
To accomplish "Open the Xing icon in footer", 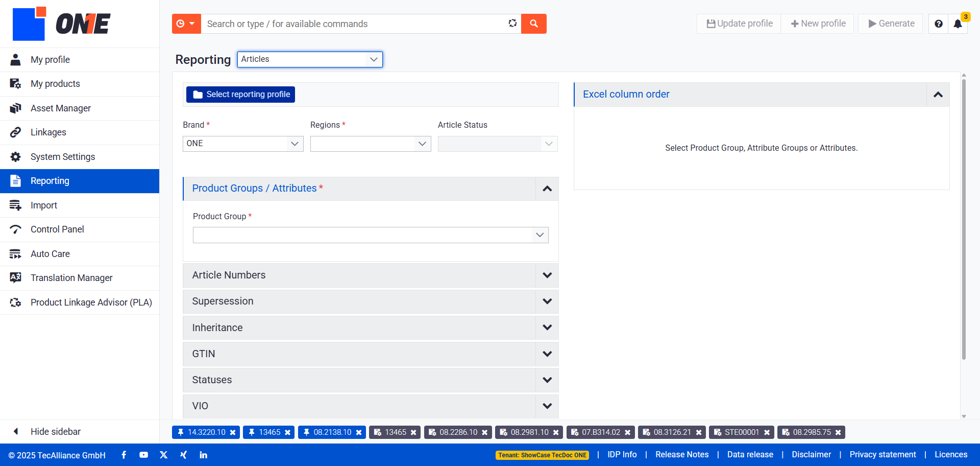I will coord(183,455).
